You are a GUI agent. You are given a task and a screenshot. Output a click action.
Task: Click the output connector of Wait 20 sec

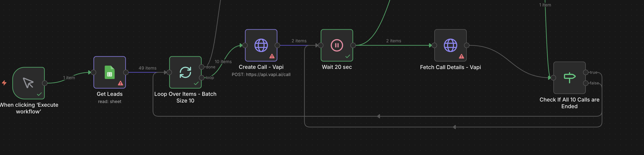(x=353, y=45)
